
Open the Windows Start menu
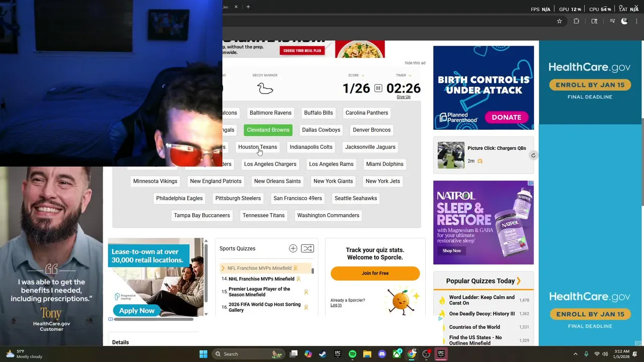point(203,354)
